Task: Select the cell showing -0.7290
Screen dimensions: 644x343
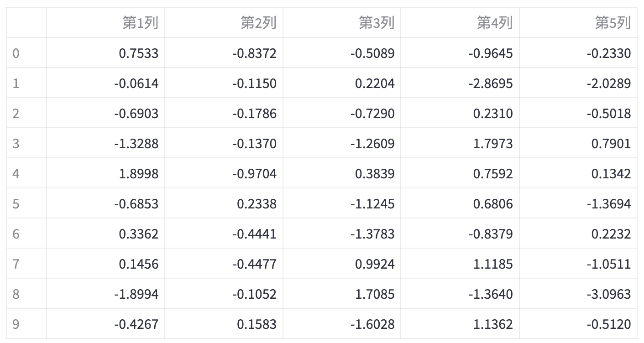Action: click(342, 114)
